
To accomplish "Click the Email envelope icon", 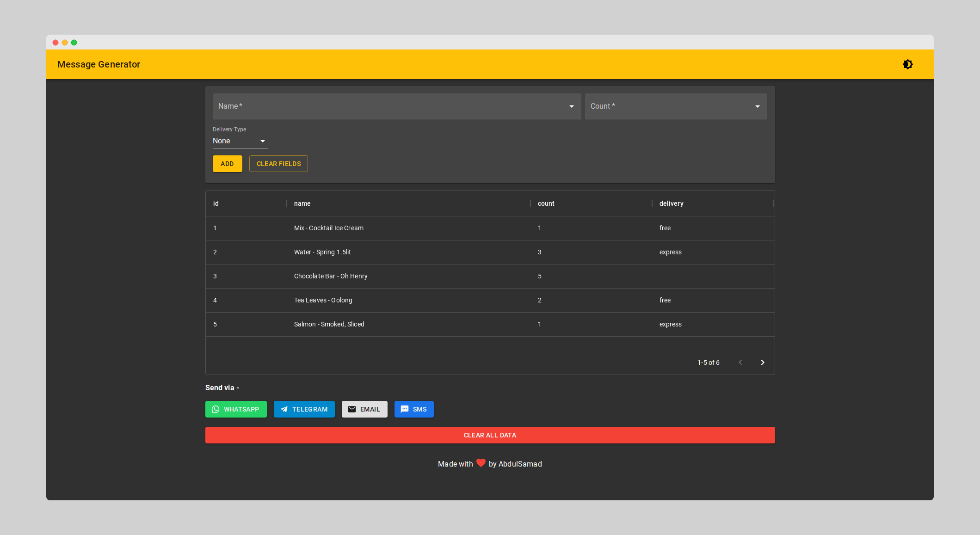I will (352, 409).
